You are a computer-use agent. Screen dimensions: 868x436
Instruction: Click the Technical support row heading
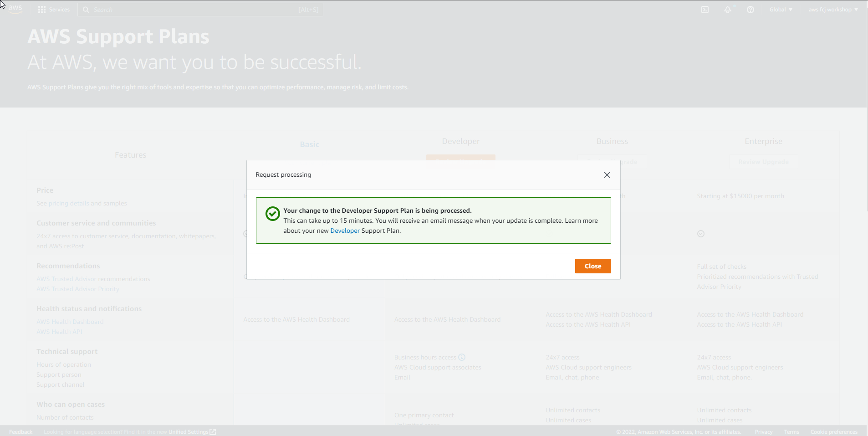[67, 352]
